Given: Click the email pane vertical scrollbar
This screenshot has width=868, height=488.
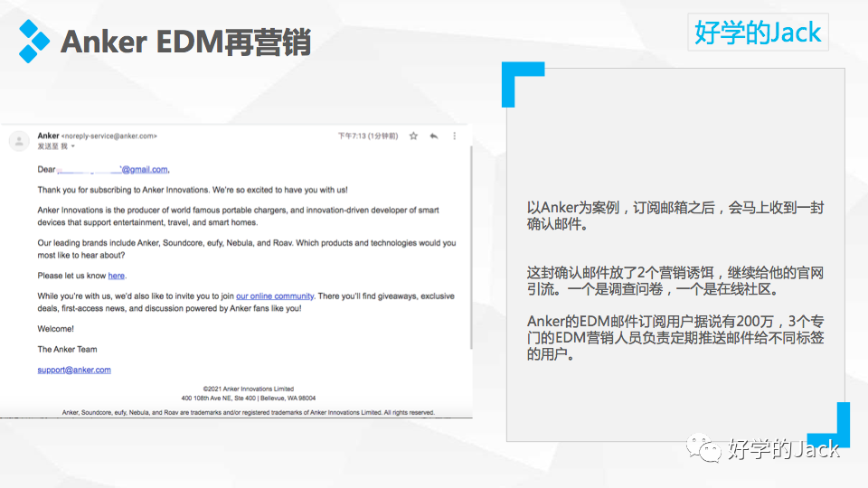Looking at the screenshot, I should (471, 248).
